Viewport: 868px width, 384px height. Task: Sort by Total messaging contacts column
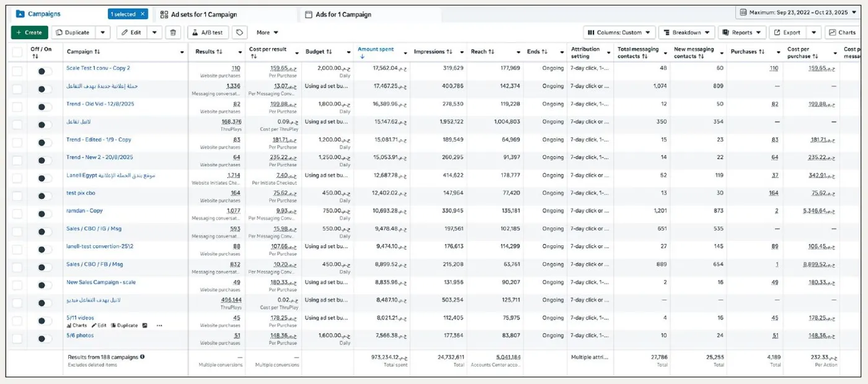645,56
